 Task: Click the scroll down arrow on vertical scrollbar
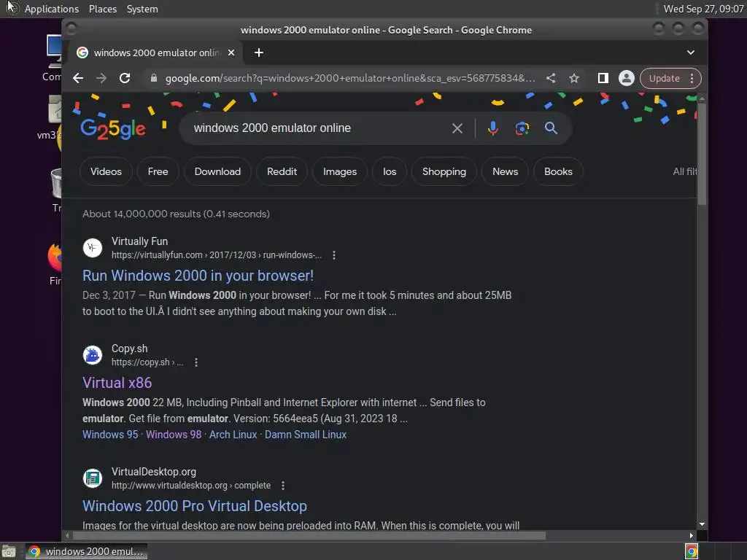click(x=702, y=524)
